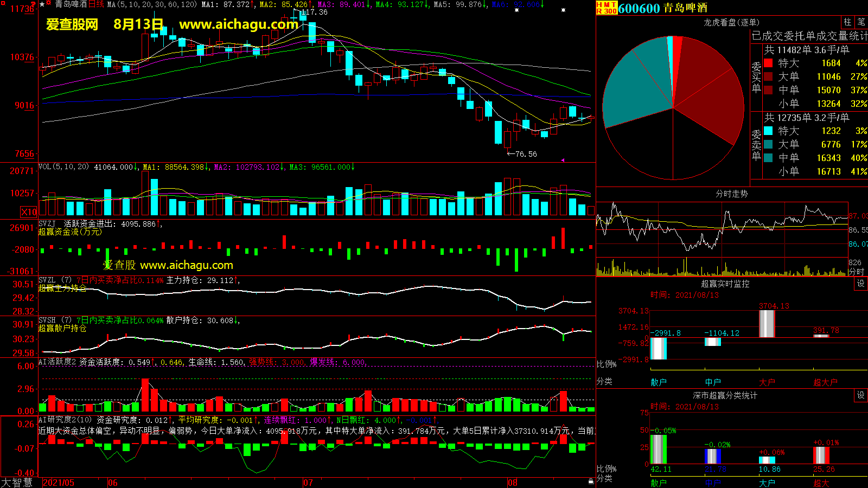
Task: Click the HMT R300 stock tag badge
Action: click(607, 8)
